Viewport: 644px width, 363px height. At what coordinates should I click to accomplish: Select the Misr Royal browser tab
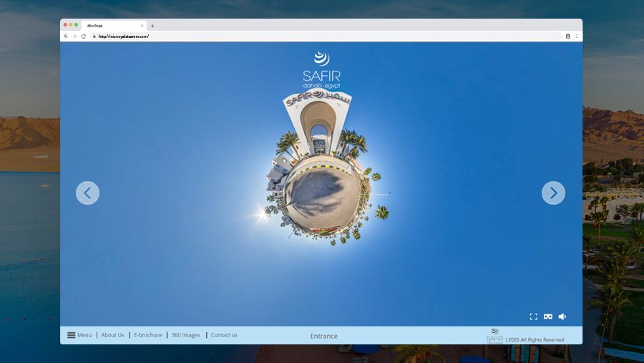(114, 26)
